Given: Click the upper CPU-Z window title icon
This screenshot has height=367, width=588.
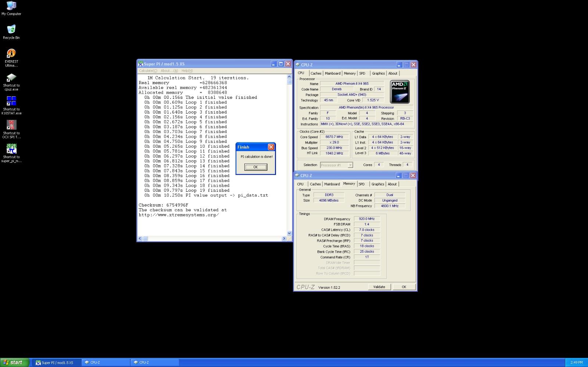Looking at the screenshot, I should [298, 65].
